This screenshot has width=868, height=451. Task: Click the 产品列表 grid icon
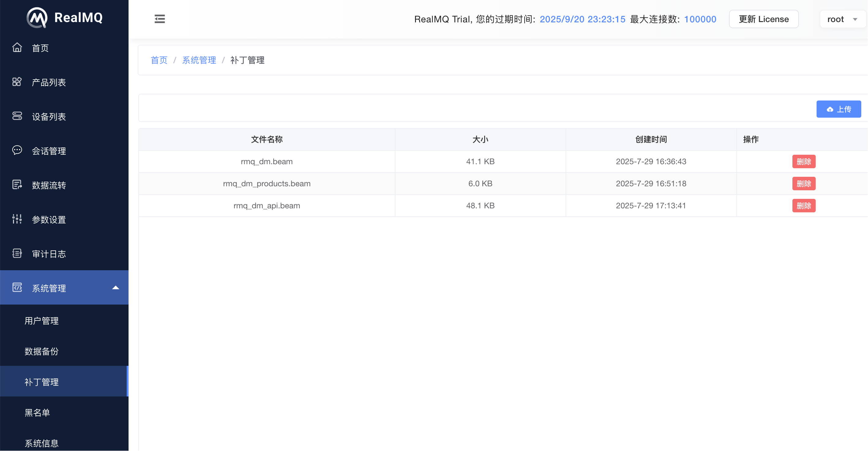(x=17, y=82)
